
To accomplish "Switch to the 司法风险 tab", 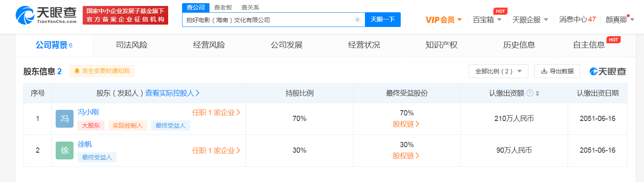I will point(132,45).
